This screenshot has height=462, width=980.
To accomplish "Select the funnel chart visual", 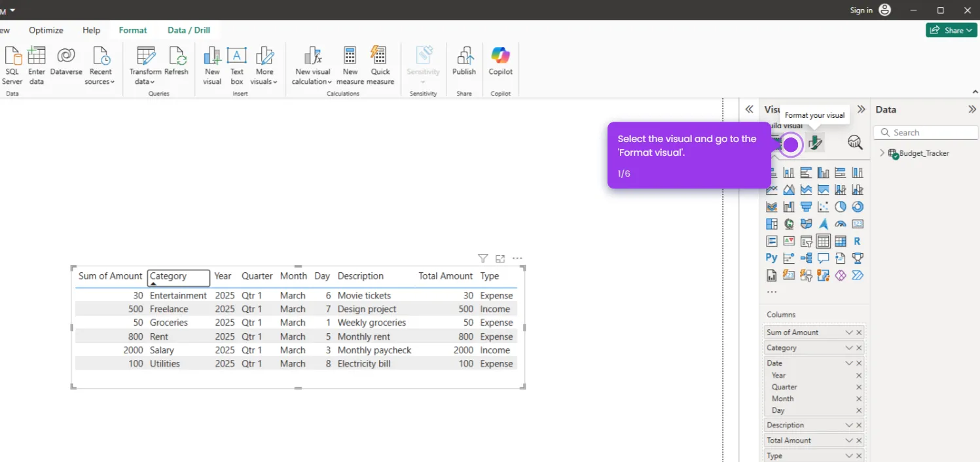I will click(806, 207).
